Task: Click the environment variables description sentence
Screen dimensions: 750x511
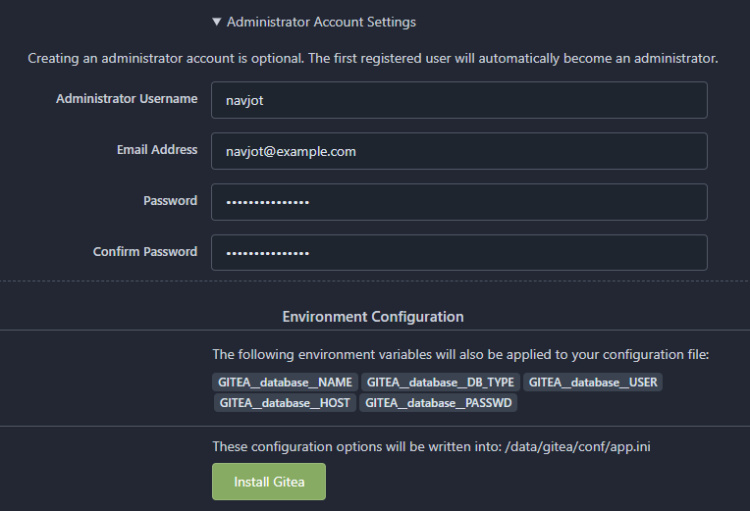Action: click(460, 355)
